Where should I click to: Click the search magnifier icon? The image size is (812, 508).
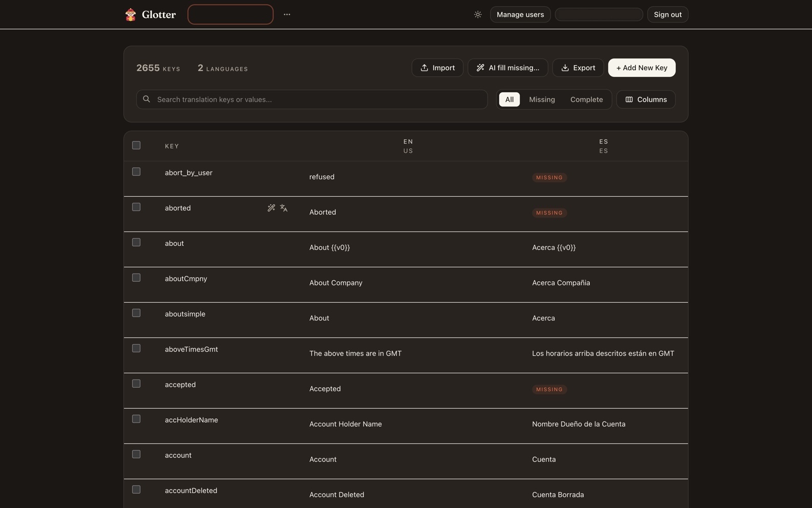pyautogui.click(x=146, y=99)
